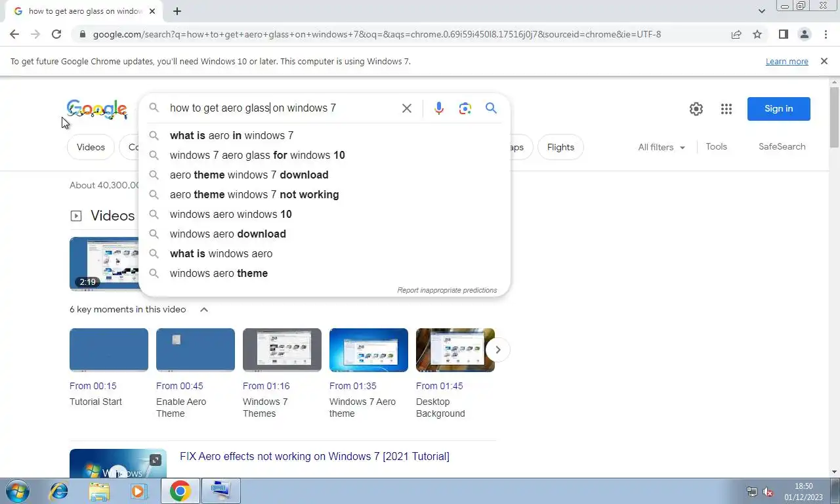840x504 pixels.
Task: Open Google apps grid
Action: click(x=726, y=109)
